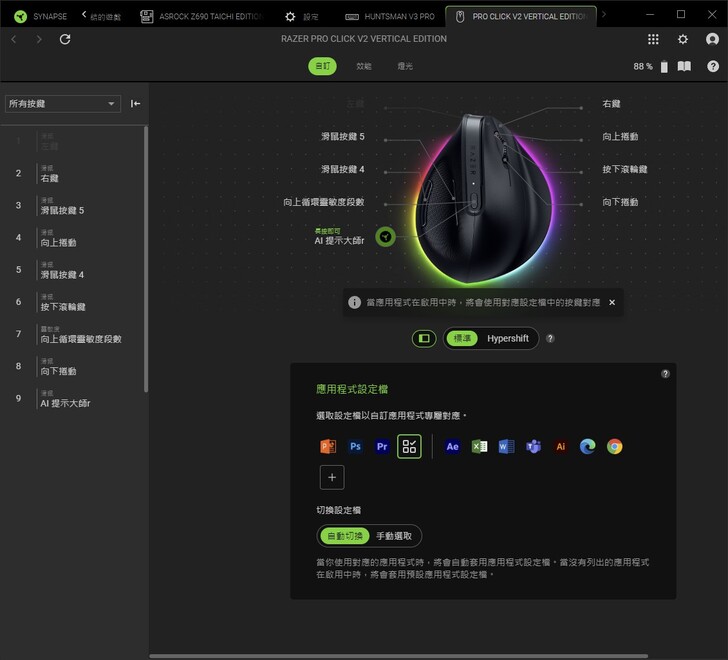728x660 pixels.
Task: Go back with the back arrow
Action: point(13,39)
